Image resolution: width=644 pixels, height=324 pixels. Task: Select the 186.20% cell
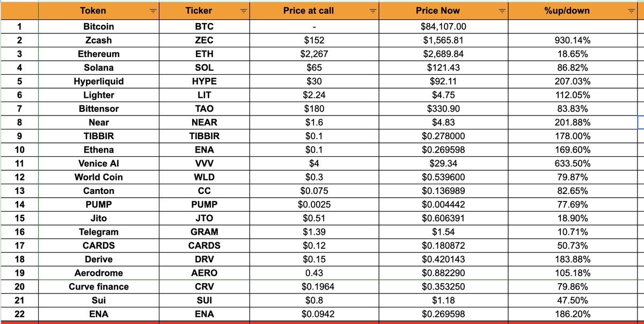(x=573, y=314)
